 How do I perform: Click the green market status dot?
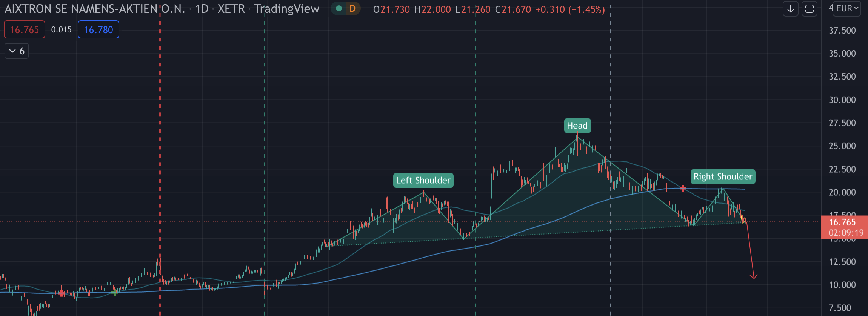pyautogui.click(x=339, y=8)
